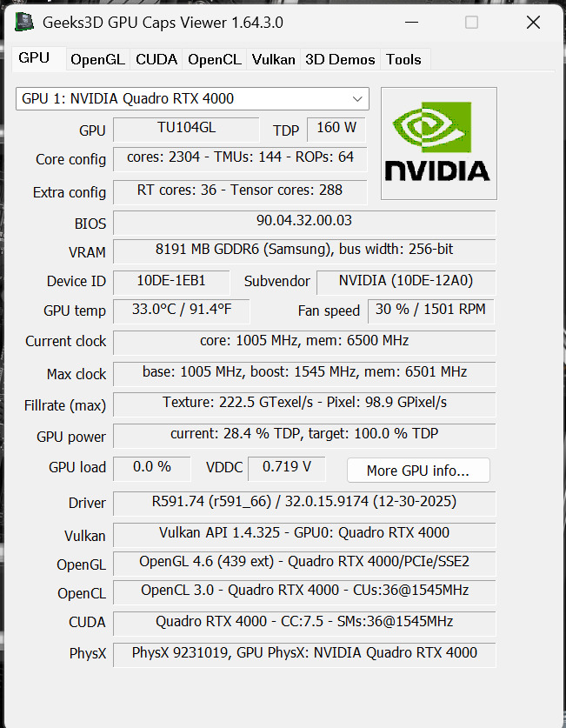Click the Device ID field
The width and height of the screenshot is (566, 728).
(171, 282)
